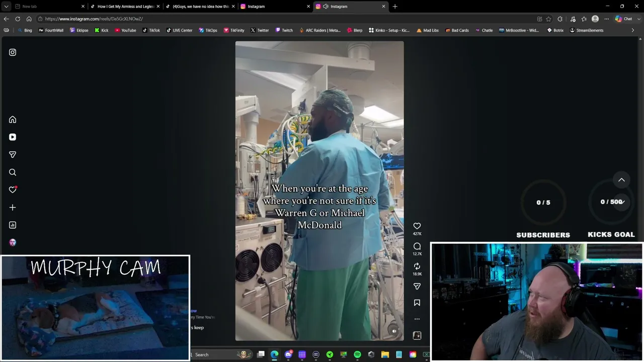Go to the next reel with down chevron
Image resolution: width=644 pixels, height=362 pixels.
(x=621, y=202)
